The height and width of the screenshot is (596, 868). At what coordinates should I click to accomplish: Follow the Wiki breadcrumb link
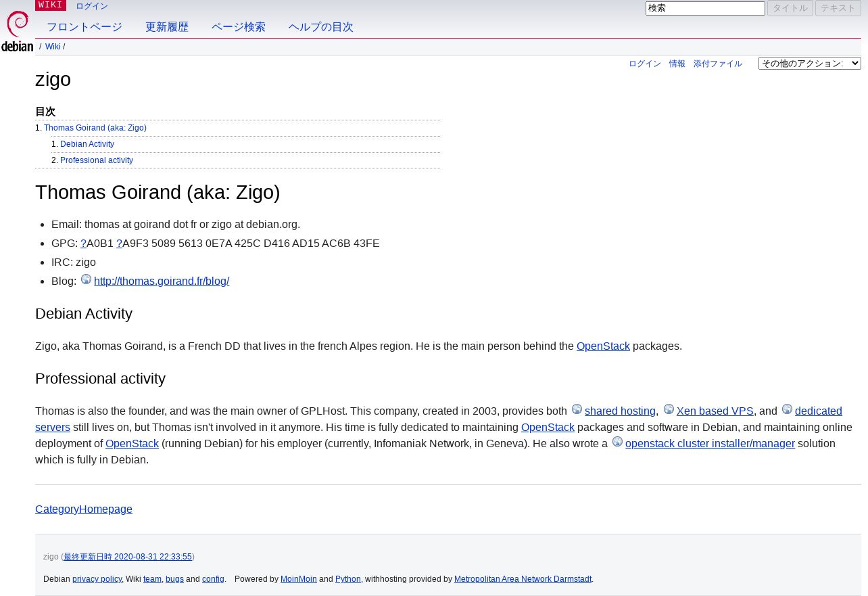coord(53,47)
